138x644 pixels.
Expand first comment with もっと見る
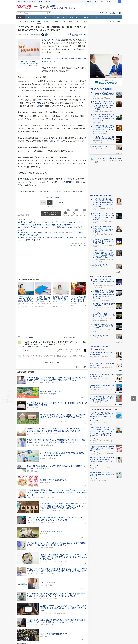[x=45, y=347]
